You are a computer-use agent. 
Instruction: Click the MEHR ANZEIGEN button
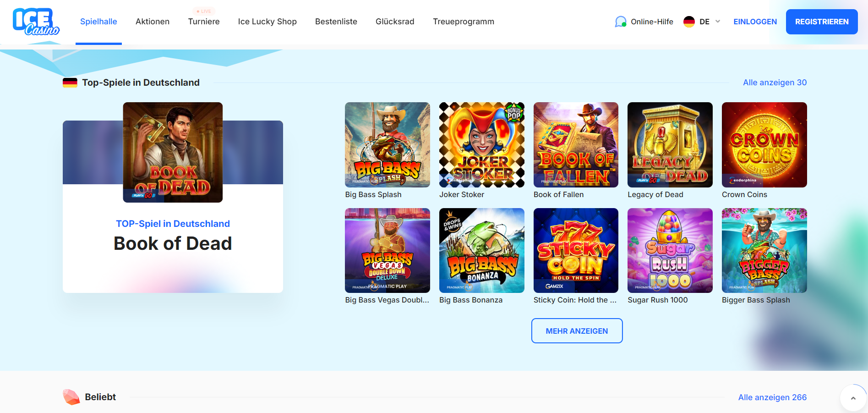click(x=577, y=330)
